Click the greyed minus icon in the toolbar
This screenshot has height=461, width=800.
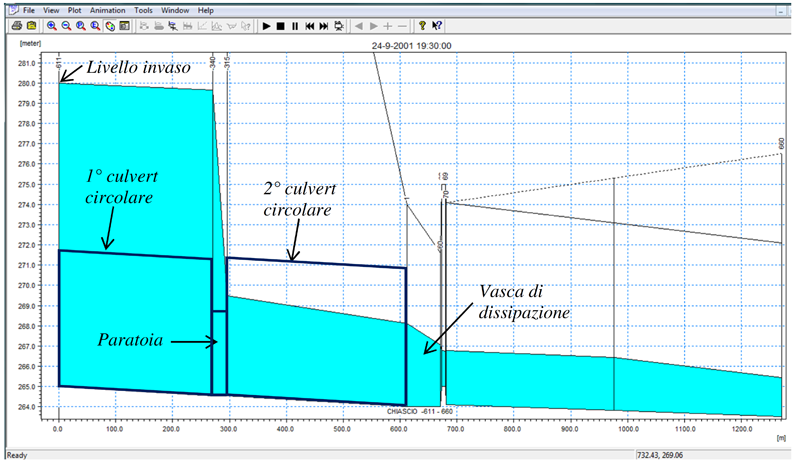(x=403, y=25)
